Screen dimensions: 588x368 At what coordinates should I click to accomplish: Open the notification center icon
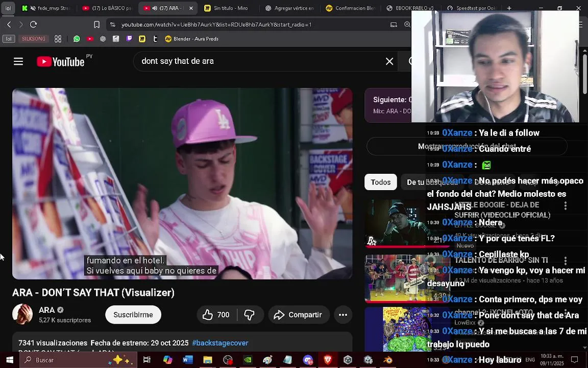574,360
